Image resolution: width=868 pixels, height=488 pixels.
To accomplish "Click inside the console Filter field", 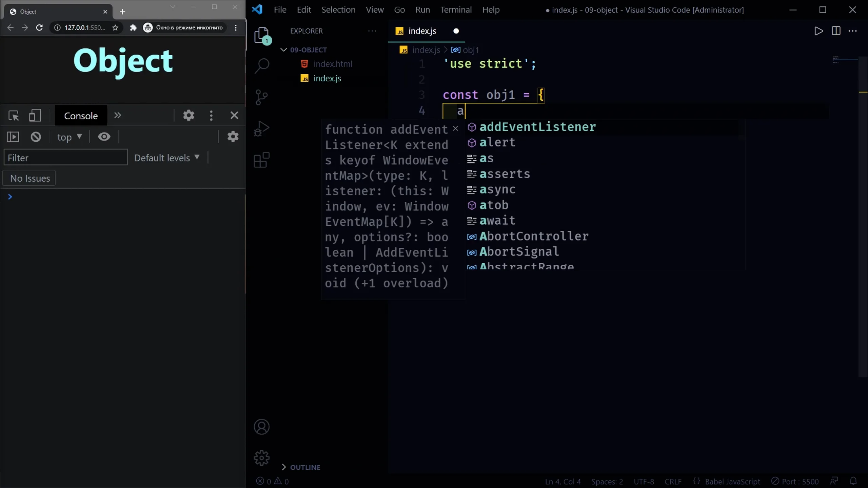I will coord(65,158).
